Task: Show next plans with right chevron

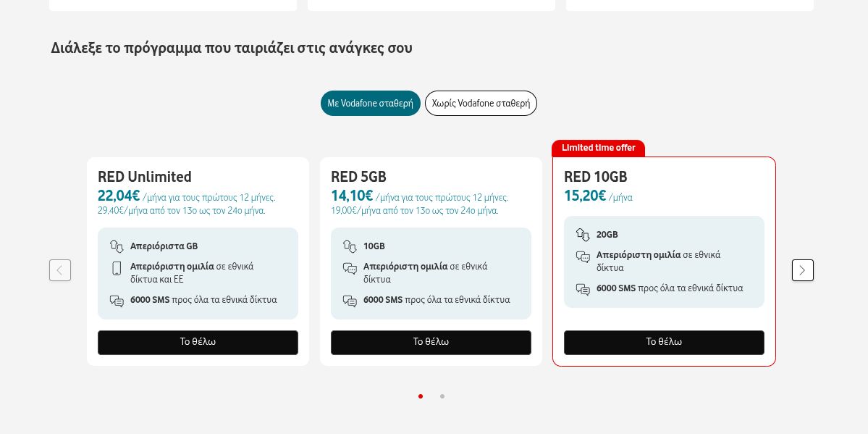Action: click(x=802, y=270)
